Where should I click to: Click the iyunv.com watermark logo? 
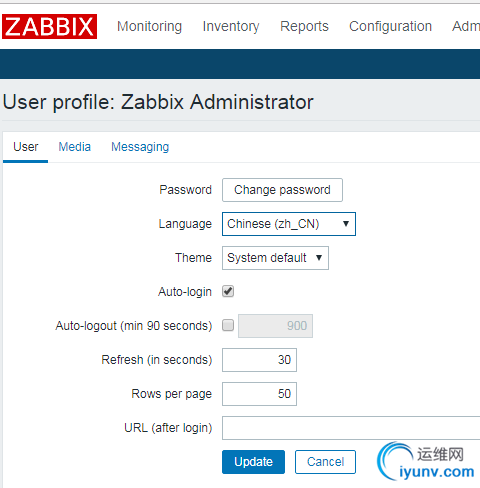point(426,461)
